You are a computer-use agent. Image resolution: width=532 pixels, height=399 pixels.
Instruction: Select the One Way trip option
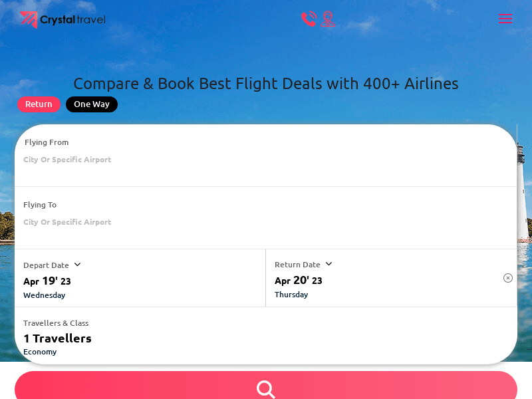pyautogui.click(x=92, y=104)
